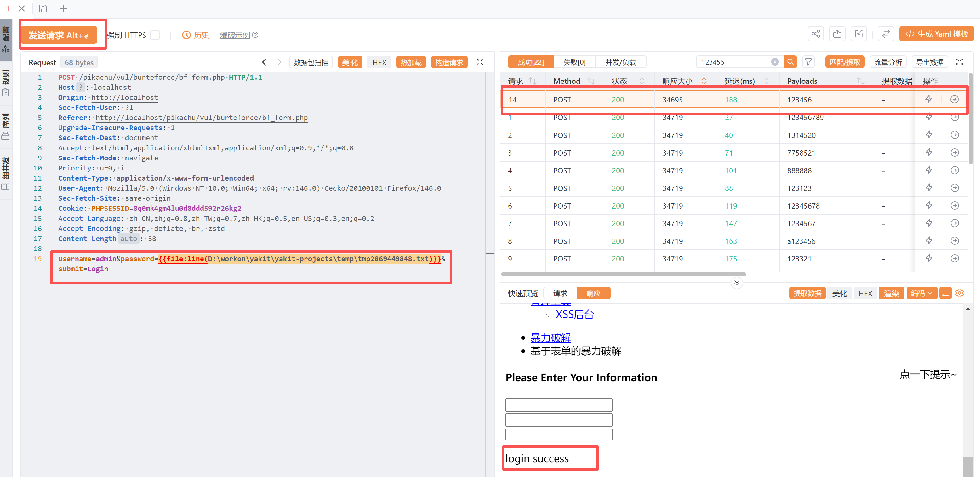Click the results table horizontal scrollbar
Image resolution: width=980 pixels, height=477 pixels.
coord(623,274)
